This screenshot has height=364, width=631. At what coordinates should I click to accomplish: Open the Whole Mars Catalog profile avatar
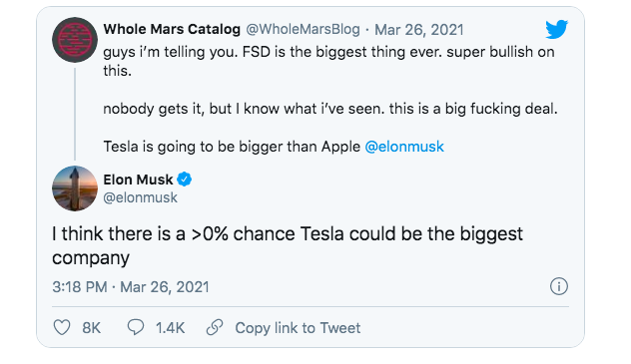point(75,40)
